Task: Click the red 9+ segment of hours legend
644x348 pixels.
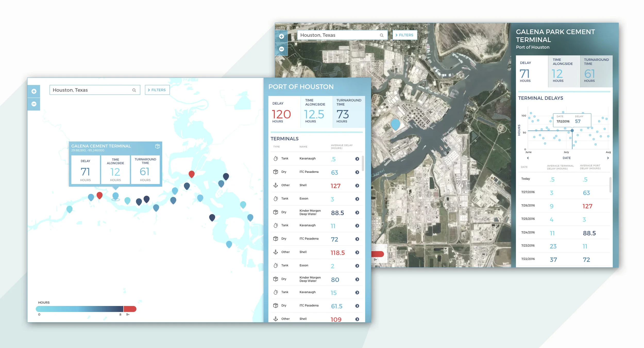Action: (x=130, y=309)
